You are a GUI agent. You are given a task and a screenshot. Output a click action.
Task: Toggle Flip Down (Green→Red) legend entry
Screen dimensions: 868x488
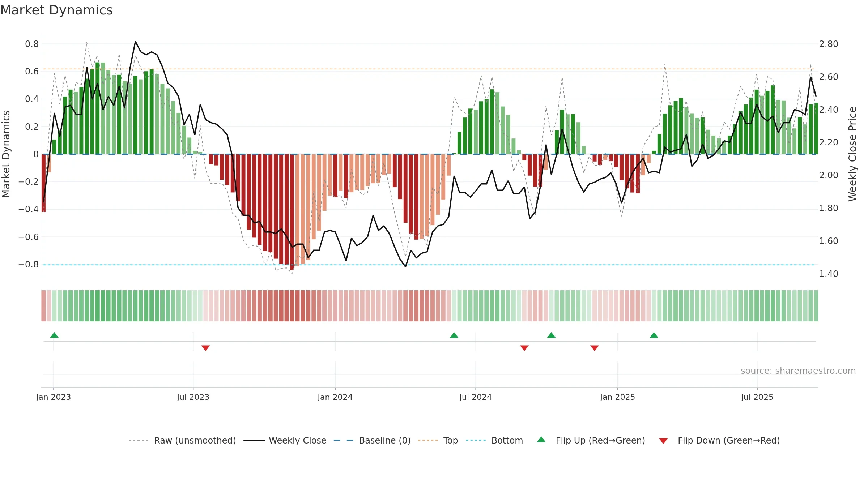pyautogui.click(x=719, y=440)
